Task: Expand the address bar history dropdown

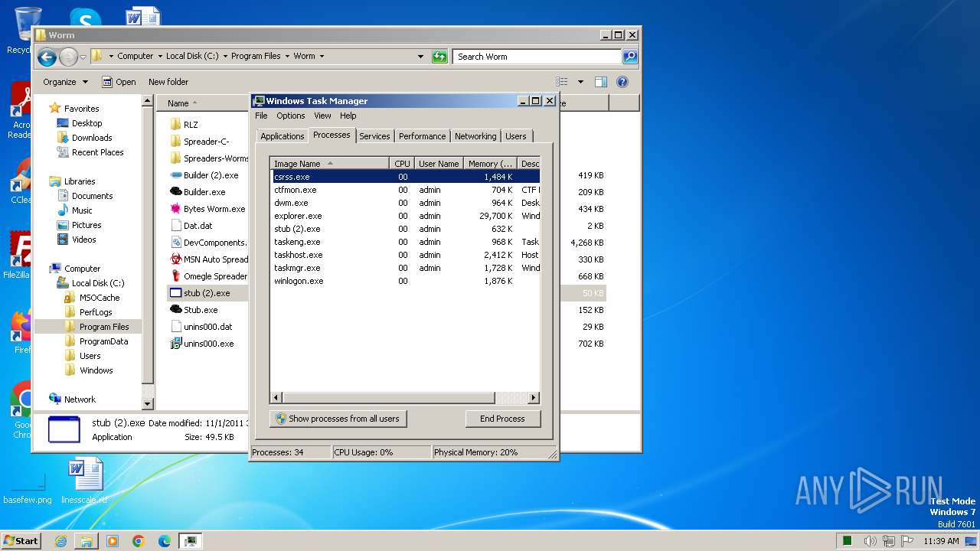Action: click(420, 57)
